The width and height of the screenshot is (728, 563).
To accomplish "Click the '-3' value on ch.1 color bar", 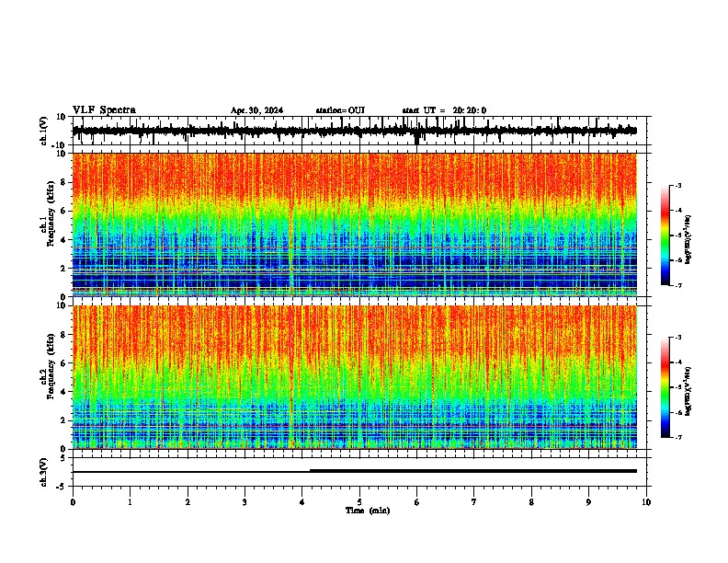I will [x=677, y=185].
